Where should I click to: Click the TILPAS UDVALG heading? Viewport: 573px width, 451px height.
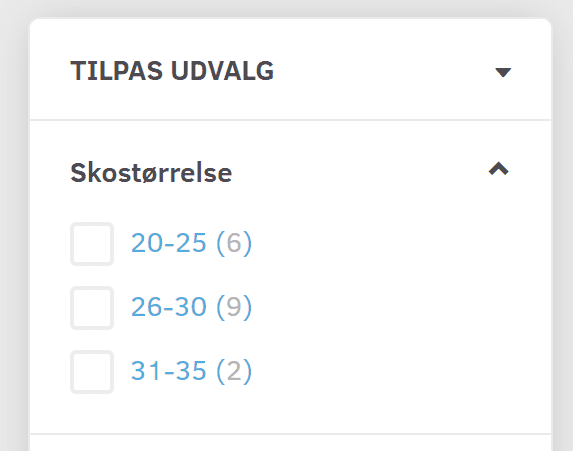(172, 71)
